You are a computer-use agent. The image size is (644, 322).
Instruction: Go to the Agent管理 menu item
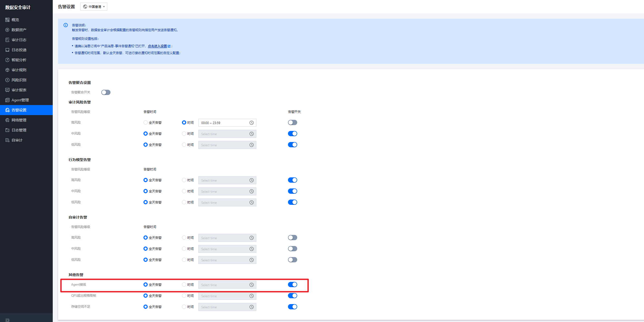click(x=20, y=100)
